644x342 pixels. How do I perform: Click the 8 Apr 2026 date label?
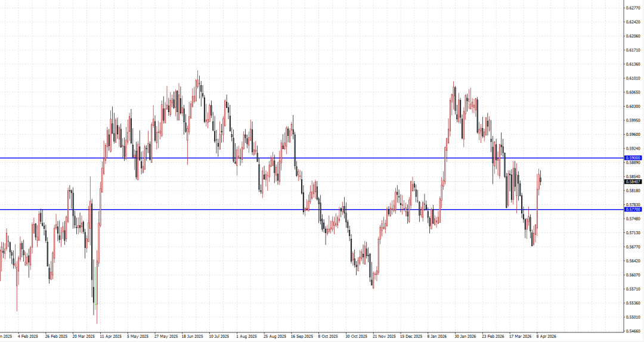pos(546,336)
